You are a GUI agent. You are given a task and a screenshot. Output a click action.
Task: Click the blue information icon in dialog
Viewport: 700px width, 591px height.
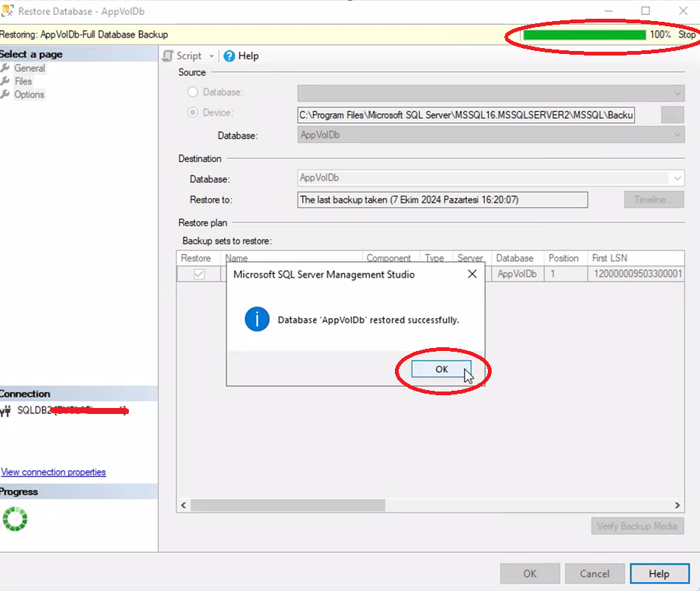[x=256, y=319]
